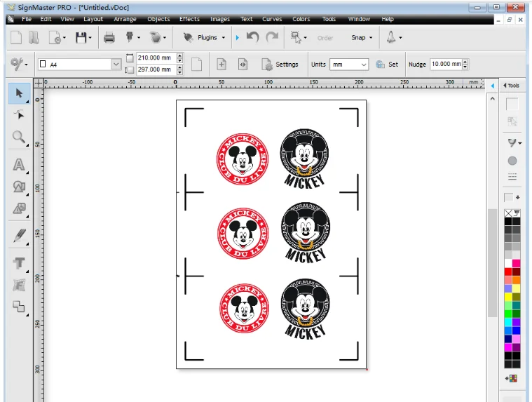The height and width of the screenshot is (402, 532).
Task: Select the Shapes tool in left toolbox
Action: [x=19, y=187]
